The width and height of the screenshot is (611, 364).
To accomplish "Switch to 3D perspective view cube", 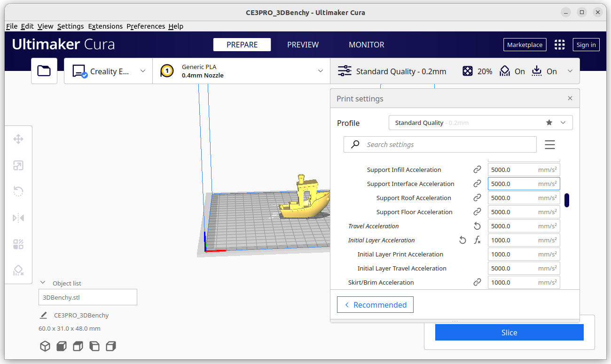I will 45,346.
